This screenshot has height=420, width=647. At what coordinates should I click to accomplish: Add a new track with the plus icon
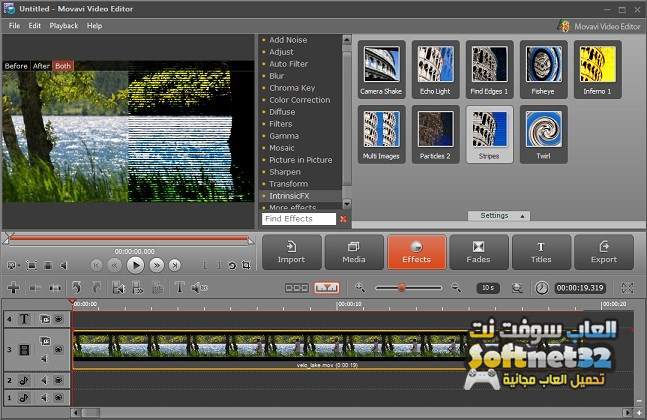(x=14, y=288)
